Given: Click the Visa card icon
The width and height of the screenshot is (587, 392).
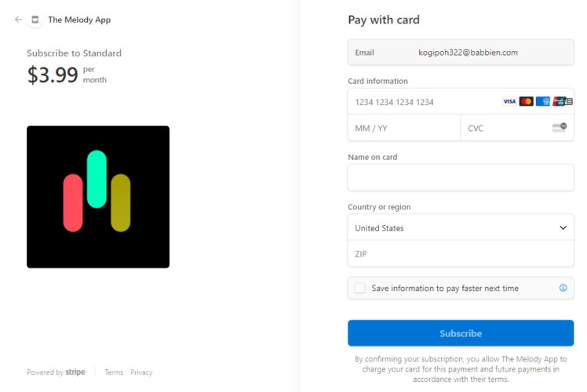Looking at the screenshot, I should tap(509, 102).
